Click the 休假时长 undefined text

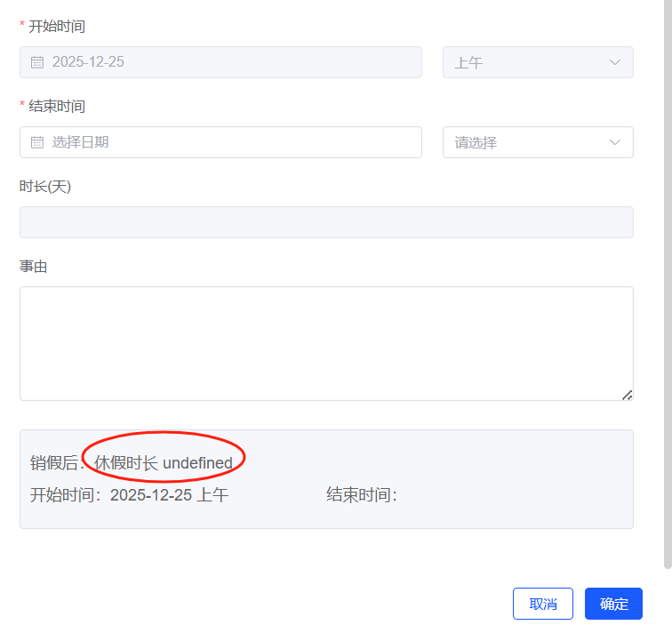coord(164,463)
